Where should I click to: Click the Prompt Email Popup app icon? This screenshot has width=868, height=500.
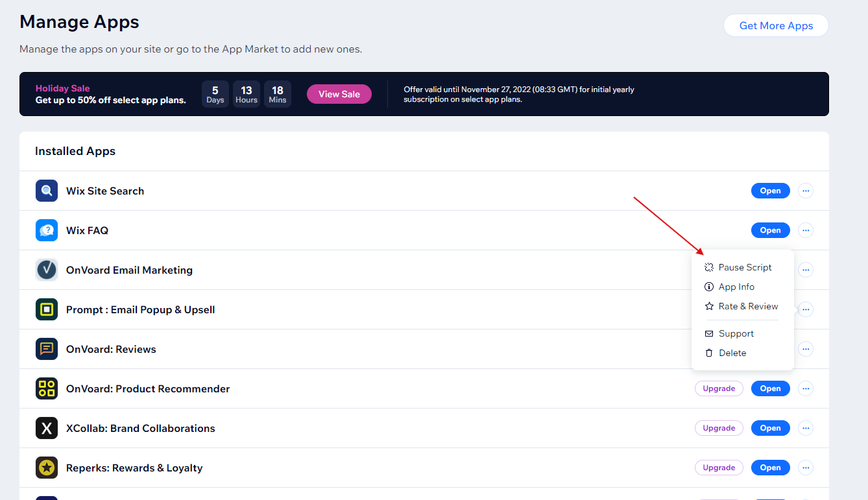47,309
